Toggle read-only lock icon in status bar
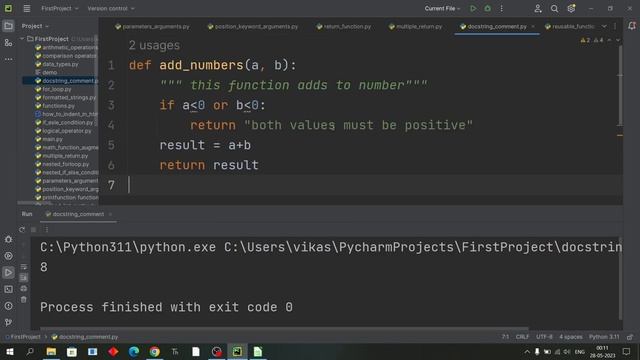The image size is (640, 360). coord(630,337)
